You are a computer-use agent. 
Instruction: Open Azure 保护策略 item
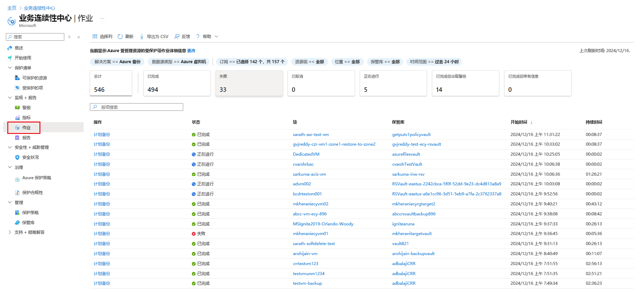pyautogui.click(x=37, y=178)
